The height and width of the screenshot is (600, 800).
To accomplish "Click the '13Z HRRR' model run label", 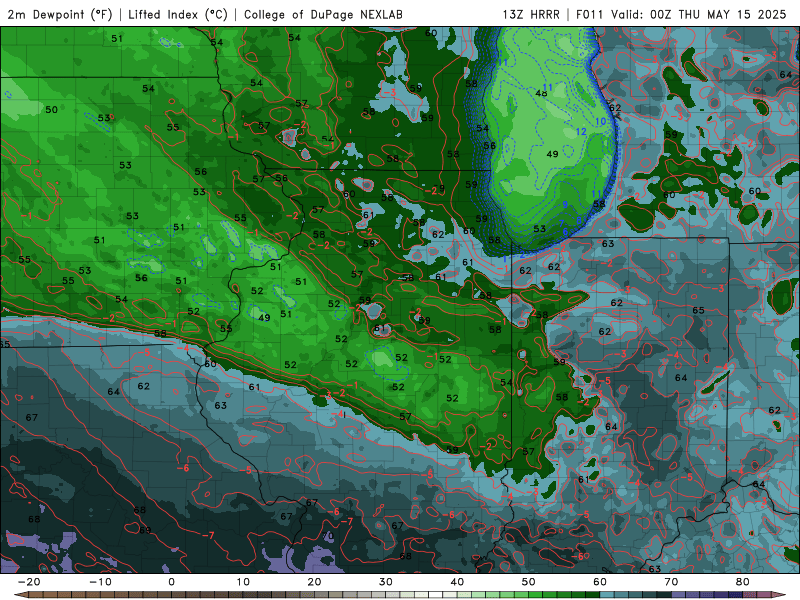I will (x=531, y=14).
